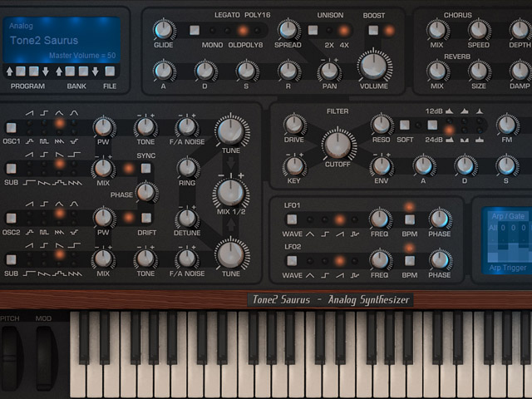Click the amp envelope R knob
The image size is (532, 399).
tap(288, 71)
